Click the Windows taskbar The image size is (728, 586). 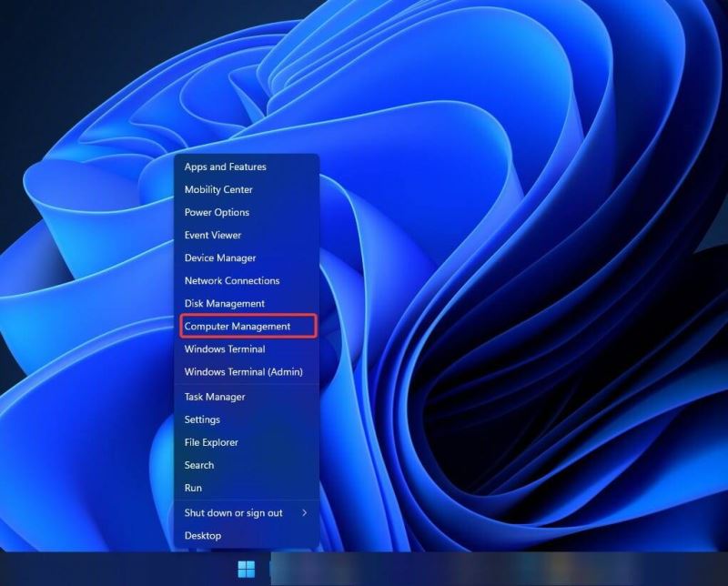tap(455, 573)
